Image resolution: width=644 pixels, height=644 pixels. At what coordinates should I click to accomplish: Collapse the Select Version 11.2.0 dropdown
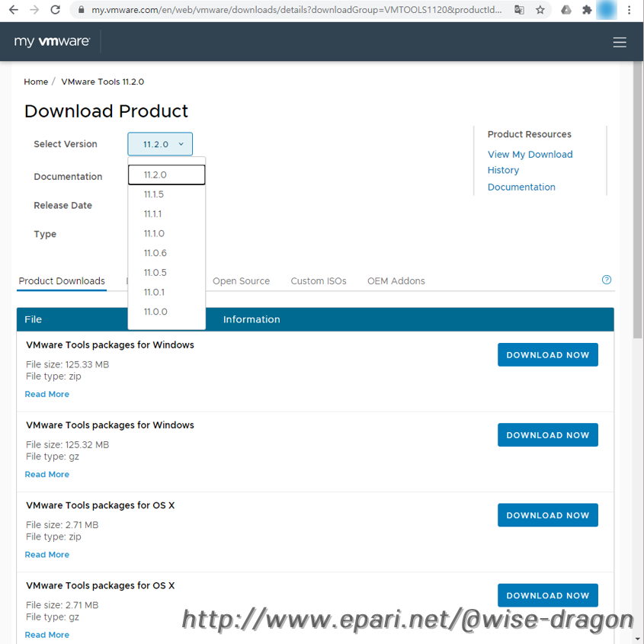click(160, 144)
